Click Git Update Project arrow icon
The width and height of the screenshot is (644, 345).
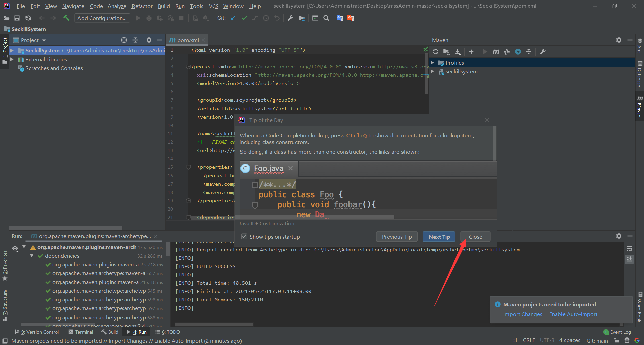click(233, 18)
